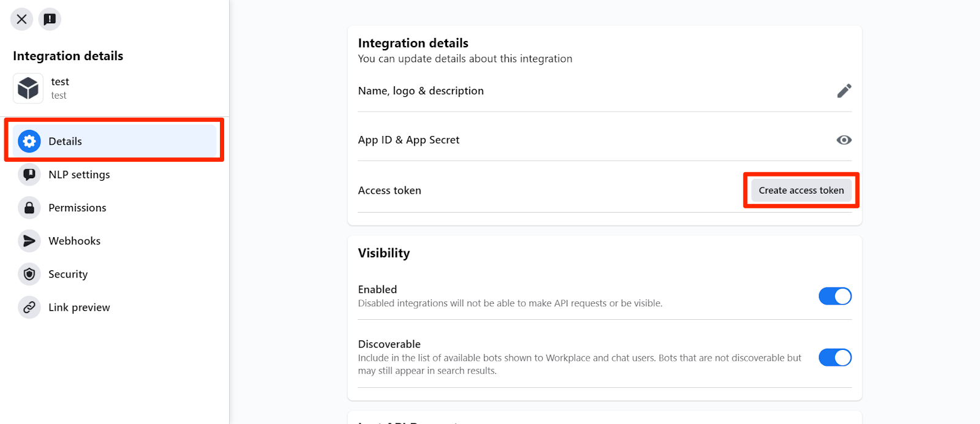Reveal App ID & App Secret eye icon
This screenshot has height=424, width=980.
click(x=844, y=140)
